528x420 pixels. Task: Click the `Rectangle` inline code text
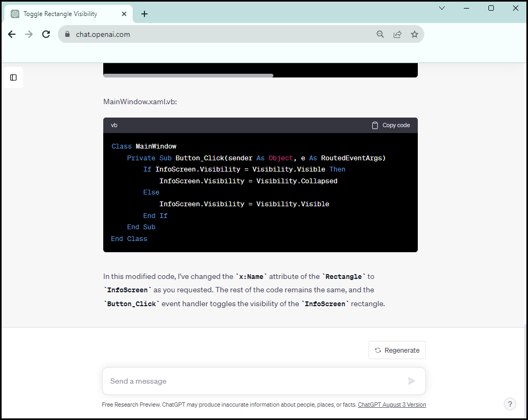(x=343, y=277)
